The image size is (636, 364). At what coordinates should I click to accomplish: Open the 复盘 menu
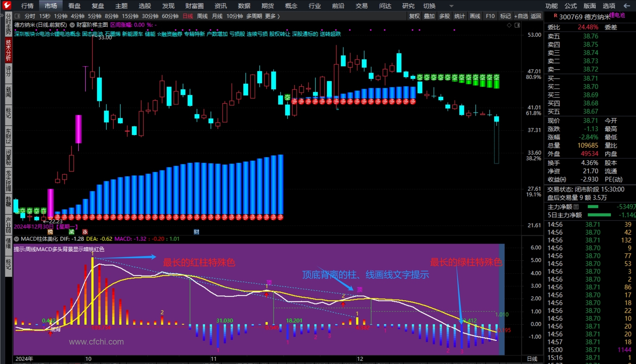[x=98, y=6]
